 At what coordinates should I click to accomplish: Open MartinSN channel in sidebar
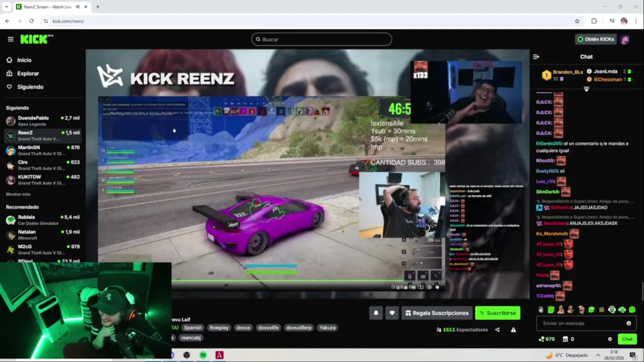coord(42,150)
